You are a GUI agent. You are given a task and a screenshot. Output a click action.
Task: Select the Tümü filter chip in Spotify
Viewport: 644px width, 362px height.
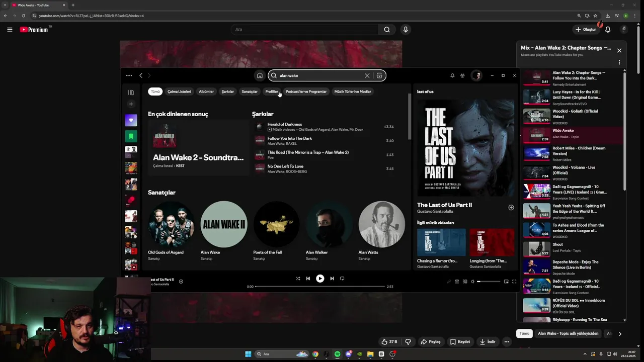click(x=155, y=92)
